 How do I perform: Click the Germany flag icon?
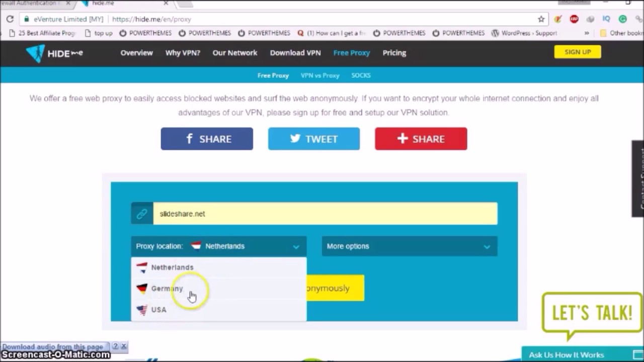142,289
